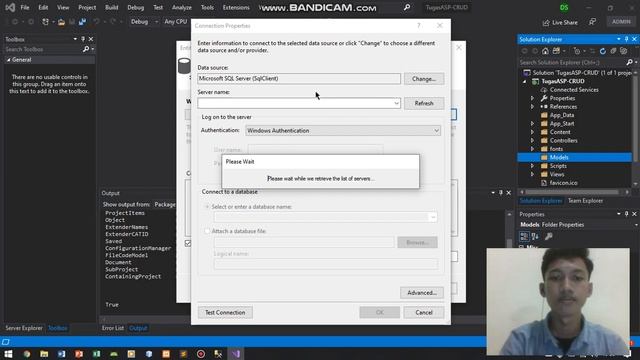The image size is (640, 360).
Task: Click the Change... data source button
Action: [x=424, y=79]
